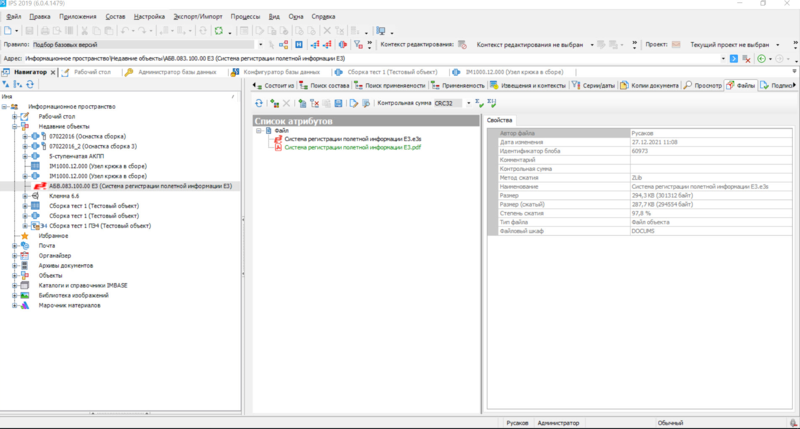Select the E3.e3s file entry
This screenshot has height=429, width=800.
351,139
